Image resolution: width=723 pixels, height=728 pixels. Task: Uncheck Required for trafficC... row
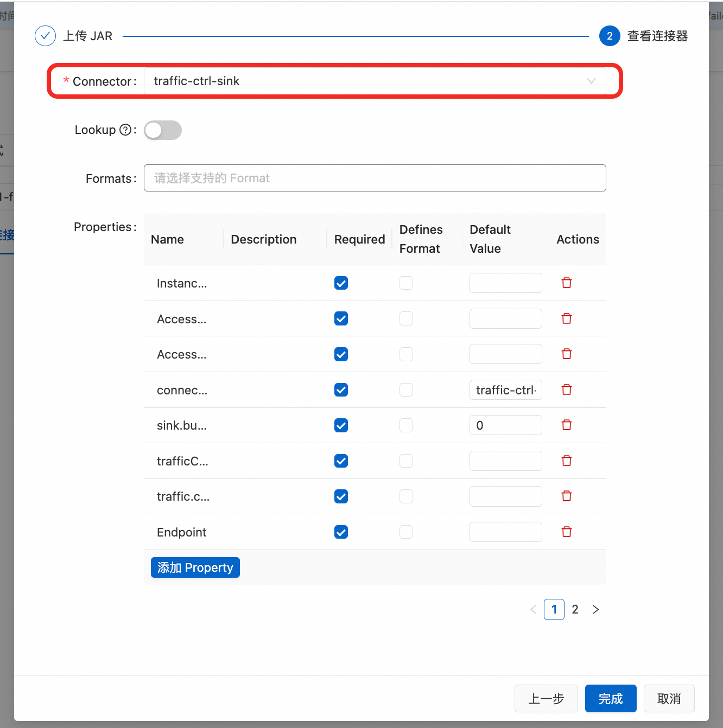point(341,461)
